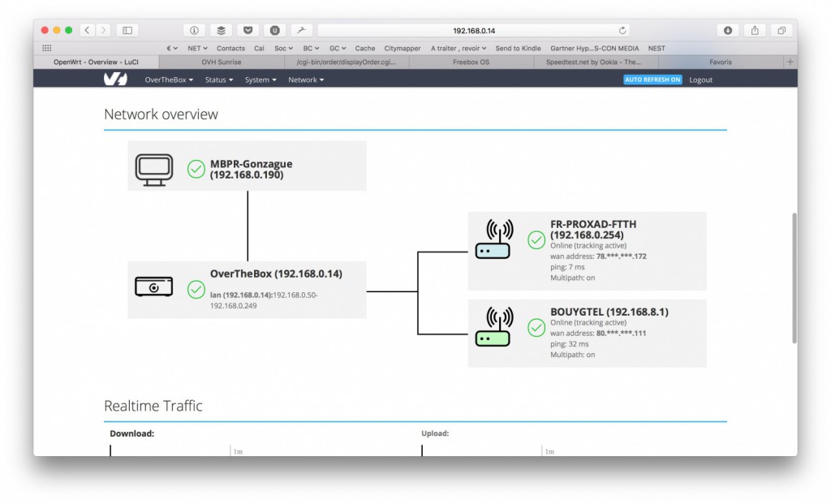The image size is (831, 504).
Task: Click wan address 78.***.***.172 text
Action: pos(598,256)
